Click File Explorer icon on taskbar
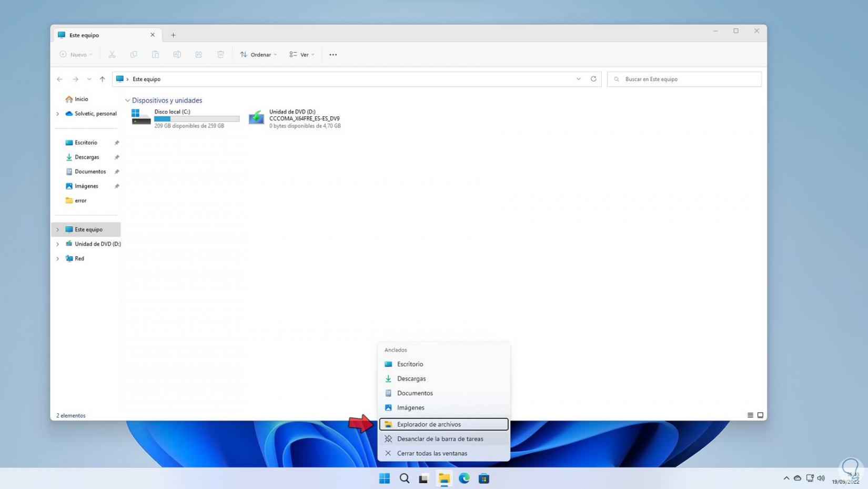 [444, 478]
